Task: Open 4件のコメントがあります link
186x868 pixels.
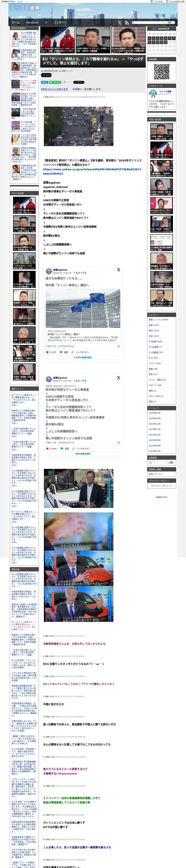Action: (54, 89)
